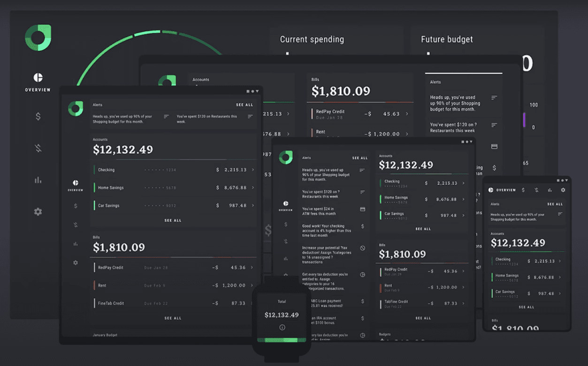588x366 pixels.
Task: Switch to the Bills crossed-dollar tab on the phone
Action: point(536,190)
